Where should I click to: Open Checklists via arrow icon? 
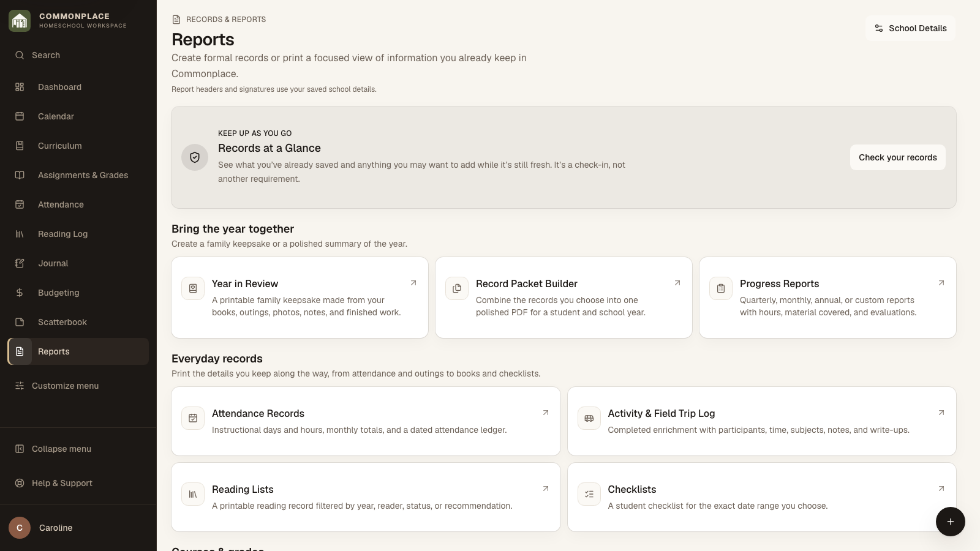click(941, 489)
